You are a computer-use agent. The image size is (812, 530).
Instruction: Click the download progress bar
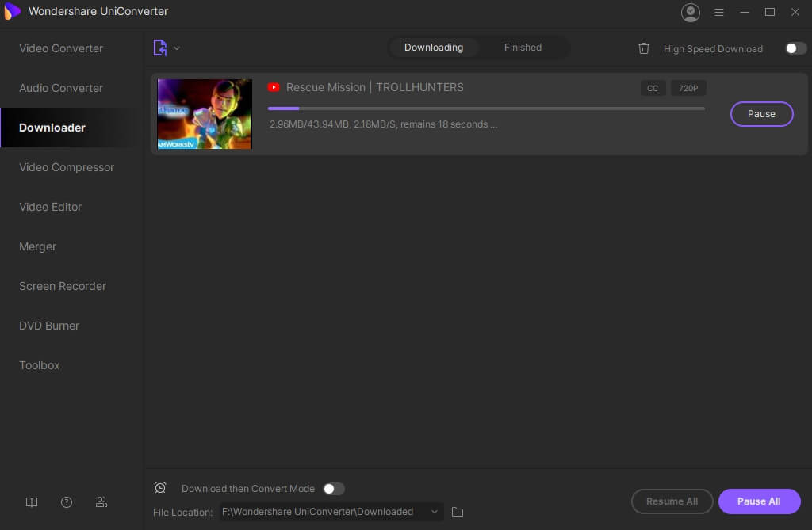click(x=486, y=108)
